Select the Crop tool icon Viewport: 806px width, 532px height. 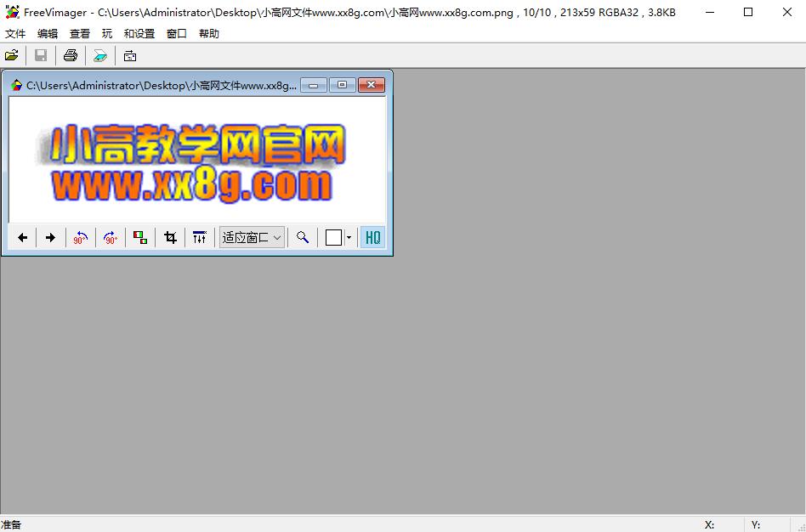click(169, 237)
